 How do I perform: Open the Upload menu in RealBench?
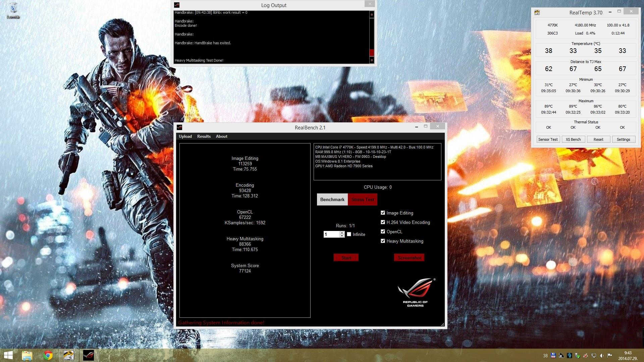point(185,136)
